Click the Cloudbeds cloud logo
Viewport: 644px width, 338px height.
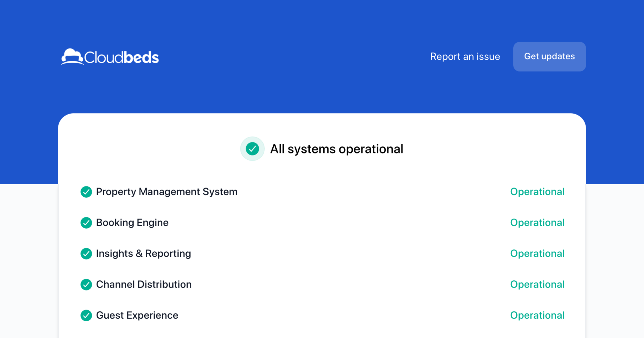(72, 56)
